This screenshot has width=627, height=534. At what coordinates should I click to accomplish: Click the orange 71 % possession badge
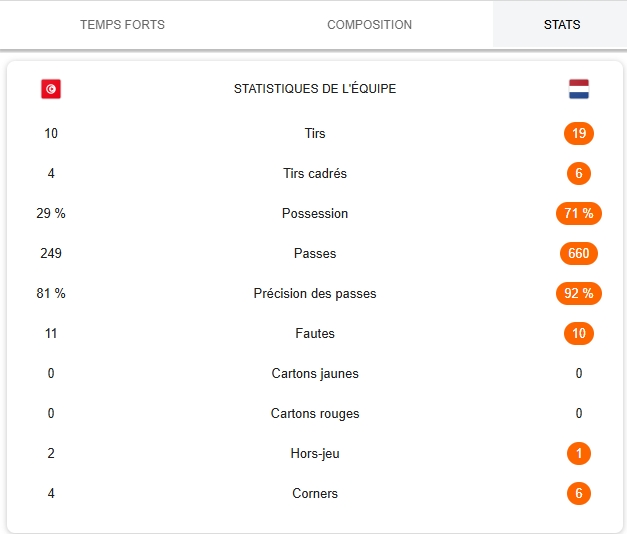[579, 213]
